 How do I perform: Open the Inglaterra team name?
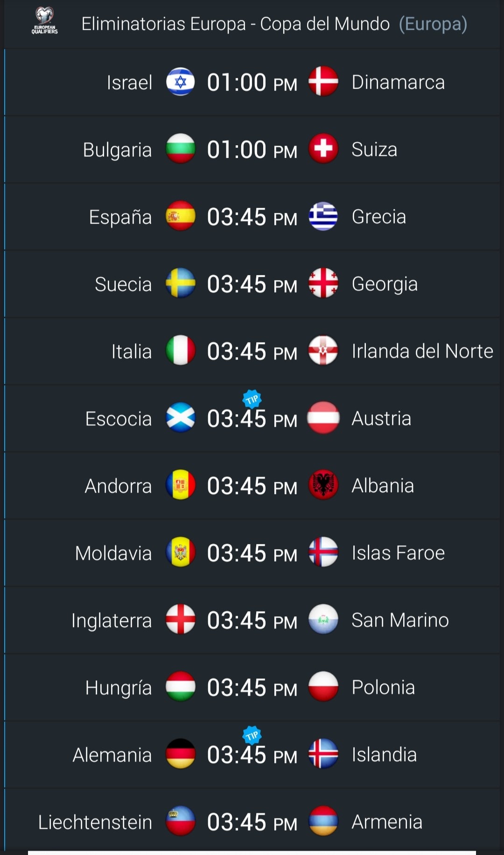coord(112,621)
